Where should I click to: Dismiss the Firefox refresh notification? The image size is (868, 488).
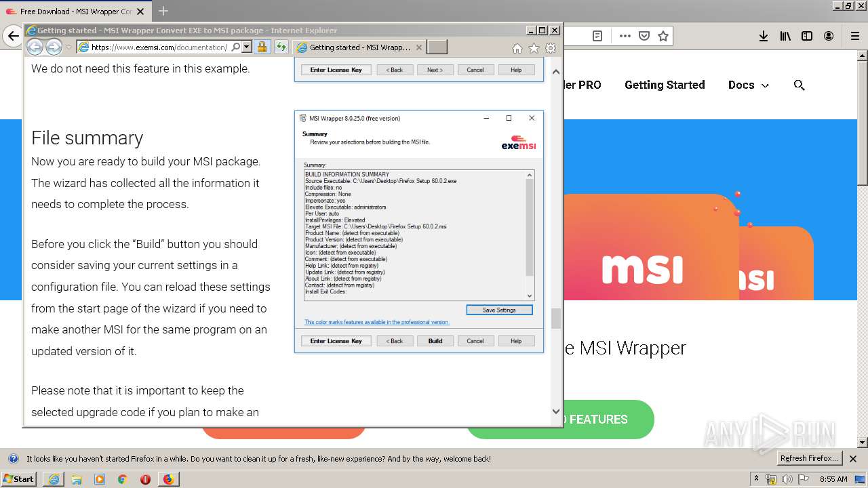tap(853, 459)
